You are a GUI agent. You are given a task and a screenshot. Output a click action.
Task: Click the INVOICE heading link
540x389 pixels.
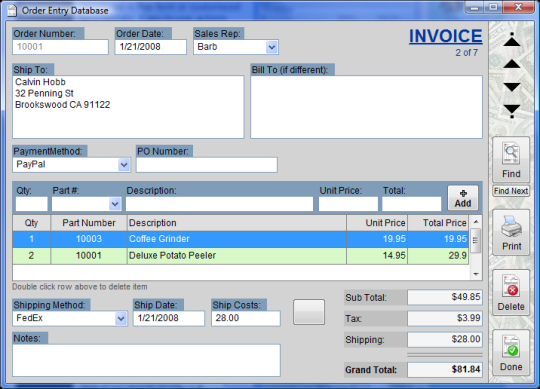tap(446, 36)
